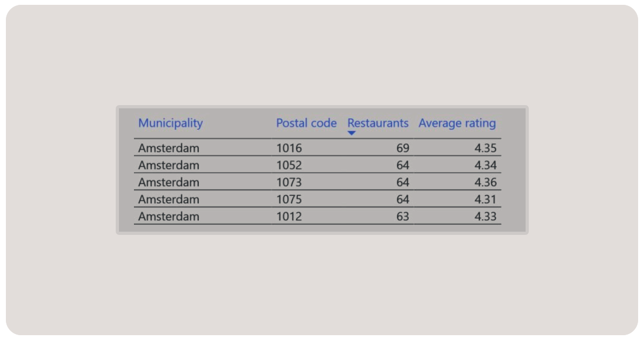Sort by the Postal code column header
This screenshot has width=644, height=340.
306,123
